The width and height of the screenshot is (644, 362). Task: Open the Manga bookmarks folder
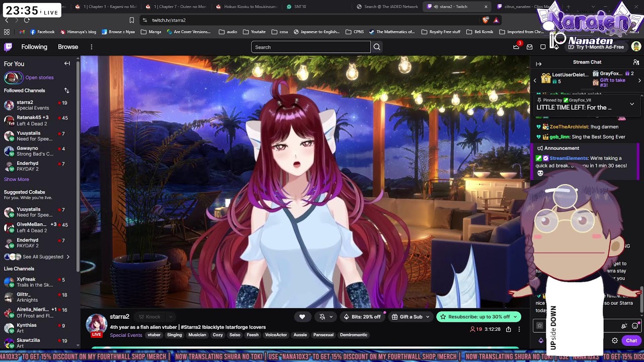pos(151,32)
